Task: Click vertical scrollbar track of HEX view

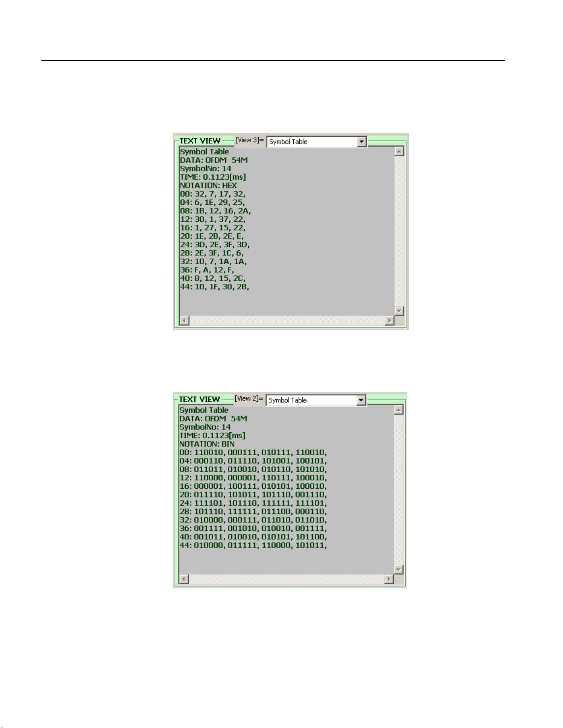Action: tap(399, 231)
